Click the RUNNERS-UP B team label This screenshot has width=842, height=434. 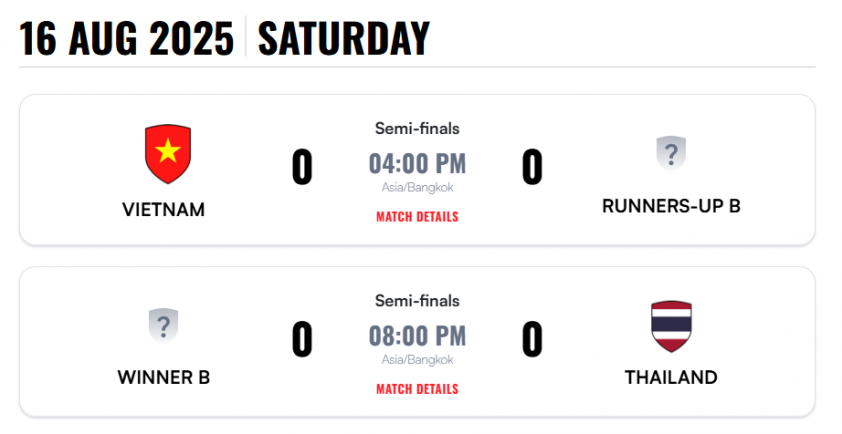[671, 206]
